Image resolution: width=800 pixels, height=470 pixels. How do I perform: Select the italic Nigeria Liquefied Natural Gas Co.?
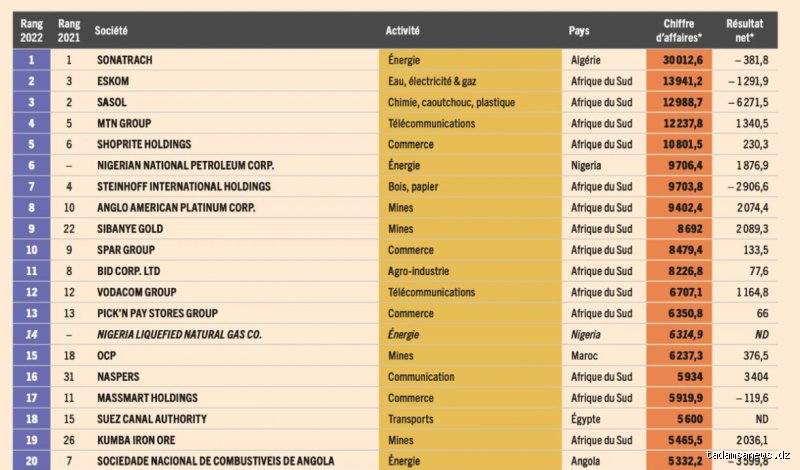(179, 334)
